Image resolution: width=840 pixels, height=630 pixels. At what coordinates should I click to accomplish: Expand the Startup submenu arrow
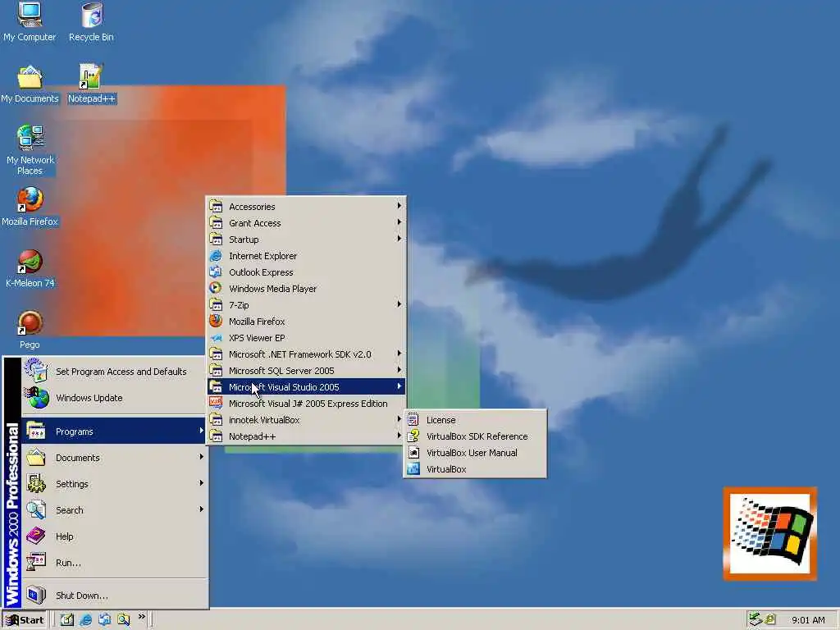[399, 239]
